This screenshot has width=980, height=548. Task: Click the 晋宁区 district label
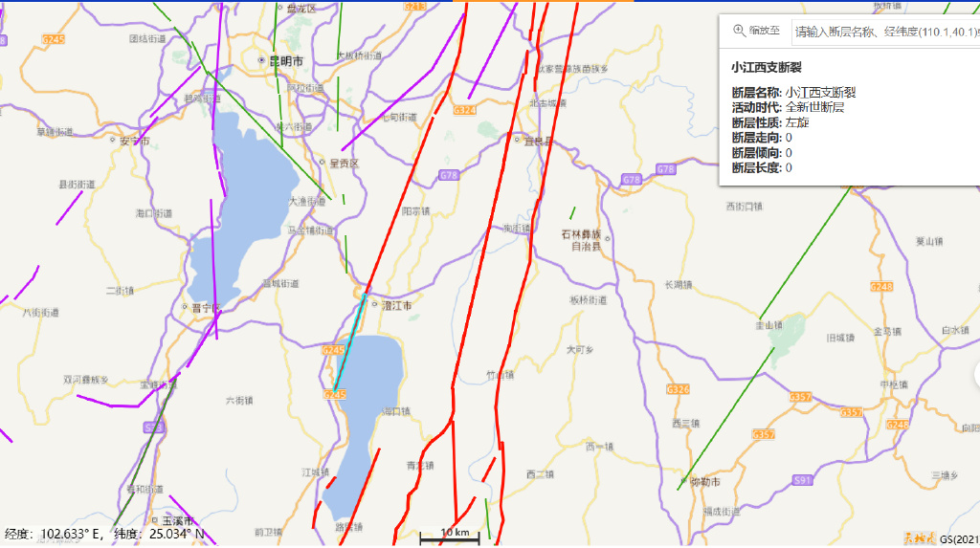[x=207, y=308]
